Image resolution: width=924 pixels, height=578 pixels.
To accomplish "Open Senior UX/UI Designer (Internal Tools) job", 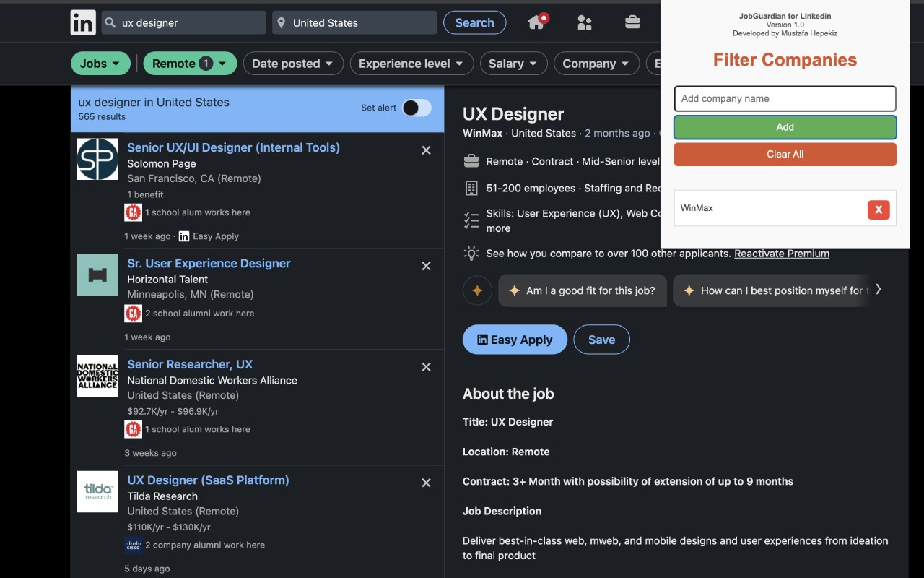I will (233, 147).
